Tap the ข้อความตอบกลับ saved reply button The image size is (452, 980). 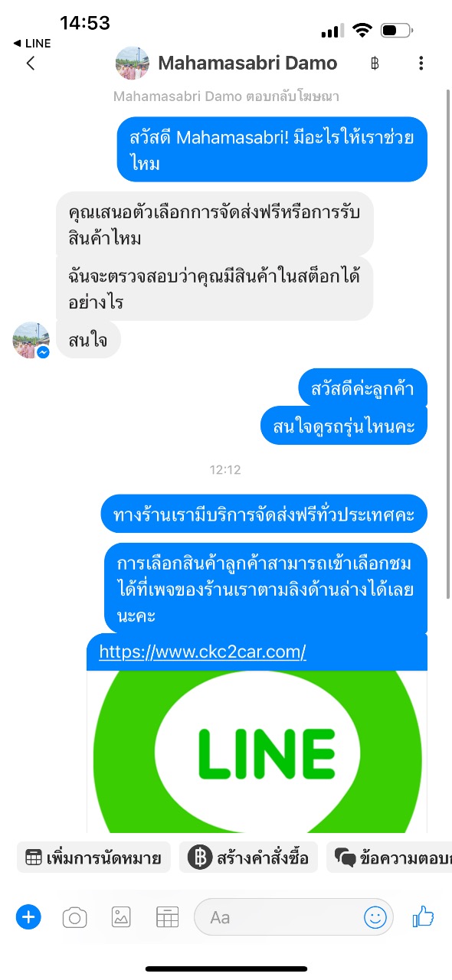coord(389,857)
